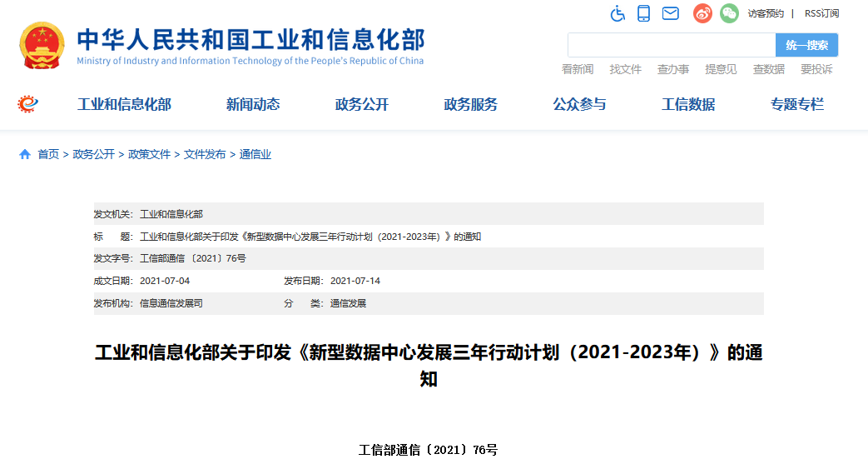Open 专题专栏 navigation menu
The image size is (868, 474).
tap(797, 104)
